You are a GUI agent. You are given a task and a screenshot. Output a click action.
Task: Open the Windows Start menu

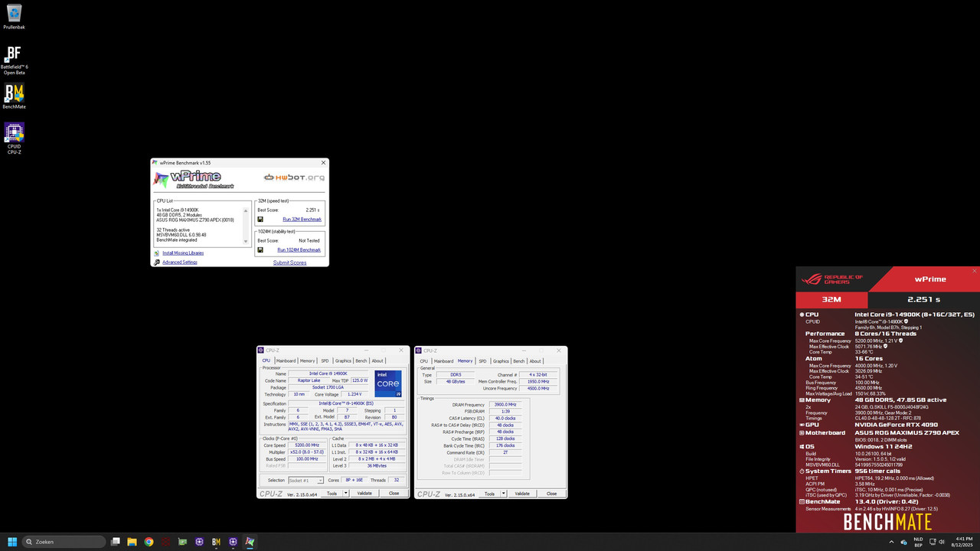[x=12, y=542]
